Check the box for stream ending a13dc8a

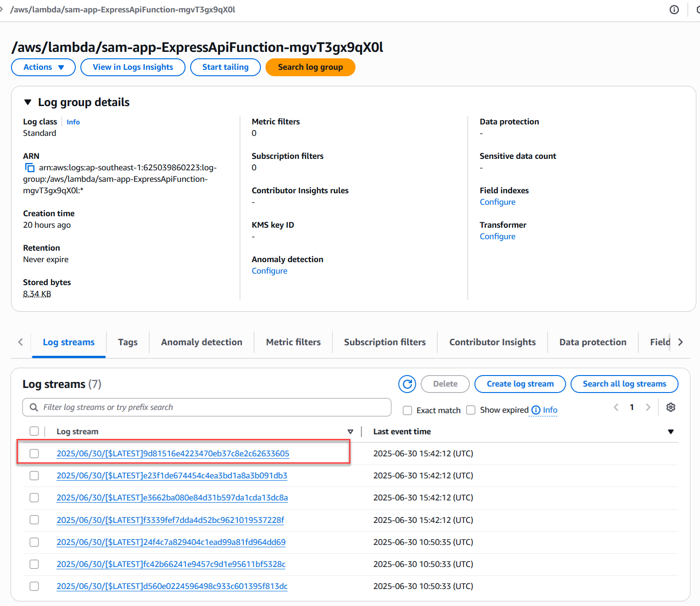click(x=34, y=498)
